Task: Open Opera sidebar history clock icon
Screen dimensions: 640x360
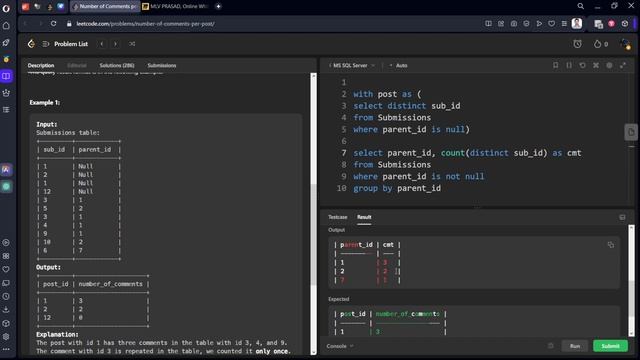Action: (6, 296)
